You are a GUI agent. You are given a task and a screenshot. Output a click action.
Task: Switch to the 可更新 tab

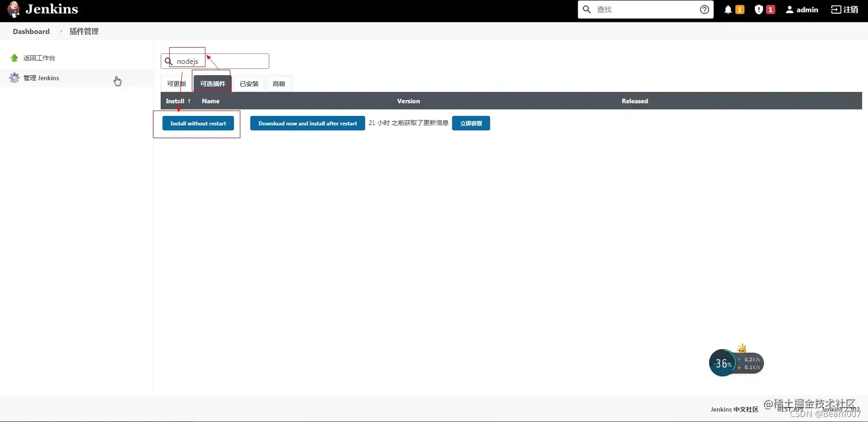176,84
